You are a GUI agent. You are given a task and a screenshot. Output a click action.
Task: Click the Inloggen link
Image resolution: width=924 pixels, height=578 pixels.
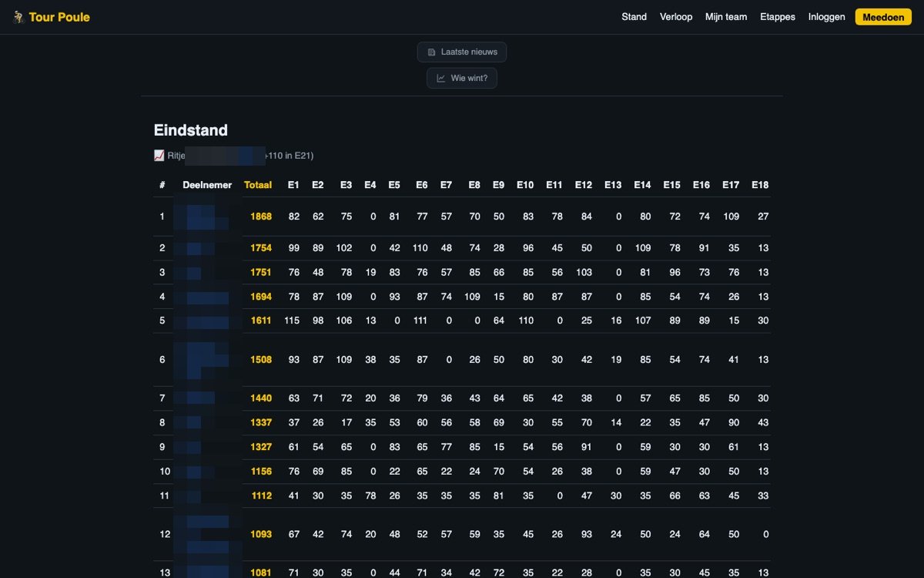coord(827,17)
